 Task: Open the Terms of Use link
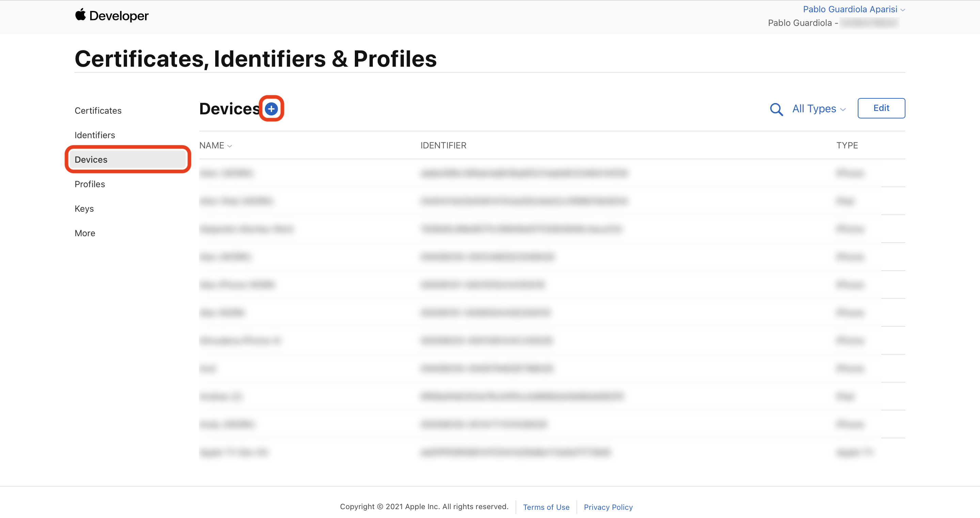click(x=546, y=507)
